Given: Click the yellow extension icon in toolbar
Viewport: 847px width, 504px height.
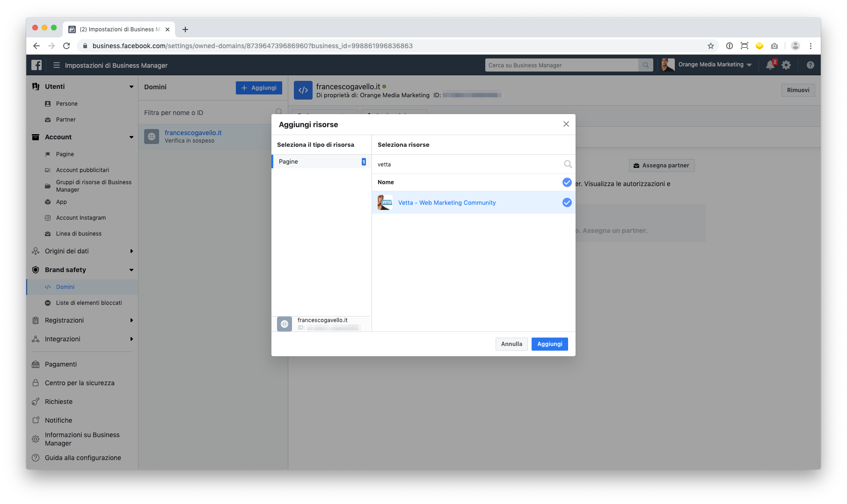Looking at the screenshot, I should coord(759,46).
